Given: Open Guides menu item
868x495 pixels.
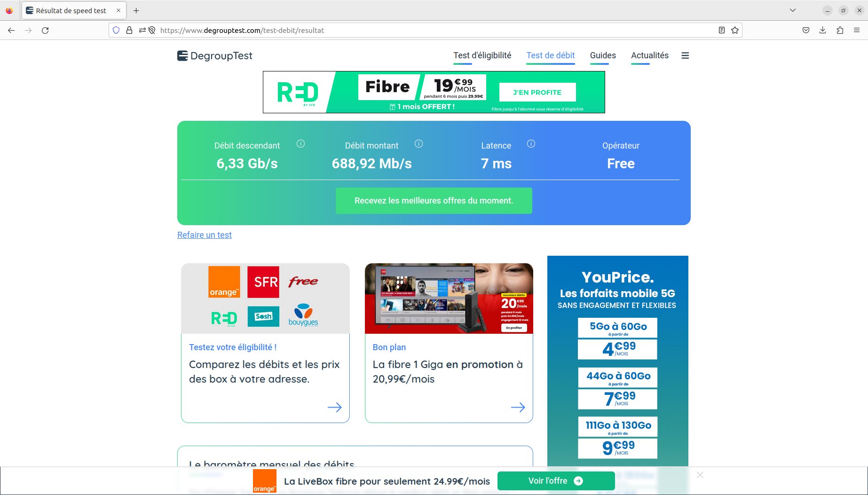Looking at the screenshot, I should [603, 55].
